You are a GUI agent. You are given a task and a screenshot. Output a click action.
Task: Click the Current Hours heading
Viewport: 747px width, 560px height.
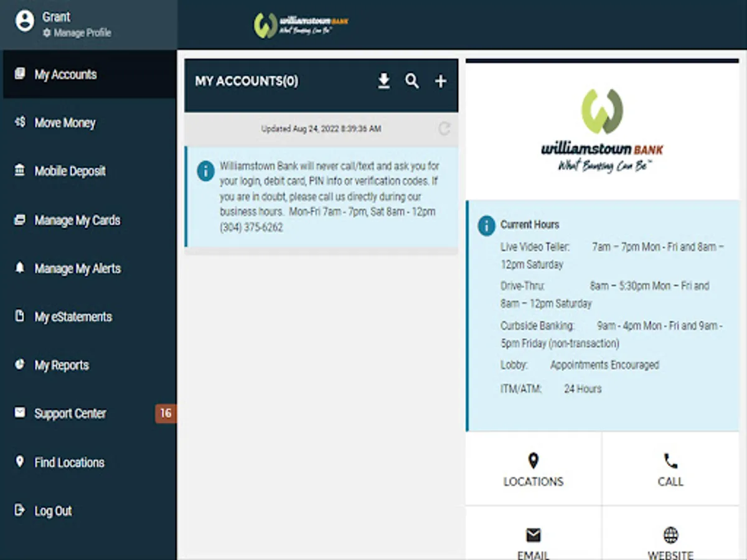(x=530, y=225)
